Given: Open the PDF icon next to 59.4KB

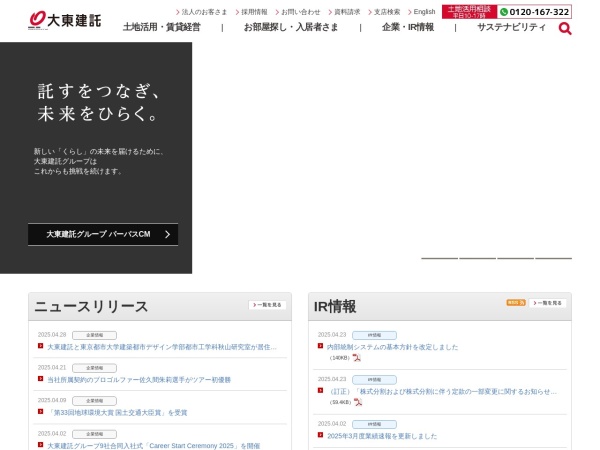Looking at the screenshot, I should pyautogui.click(x=358, y=402).
